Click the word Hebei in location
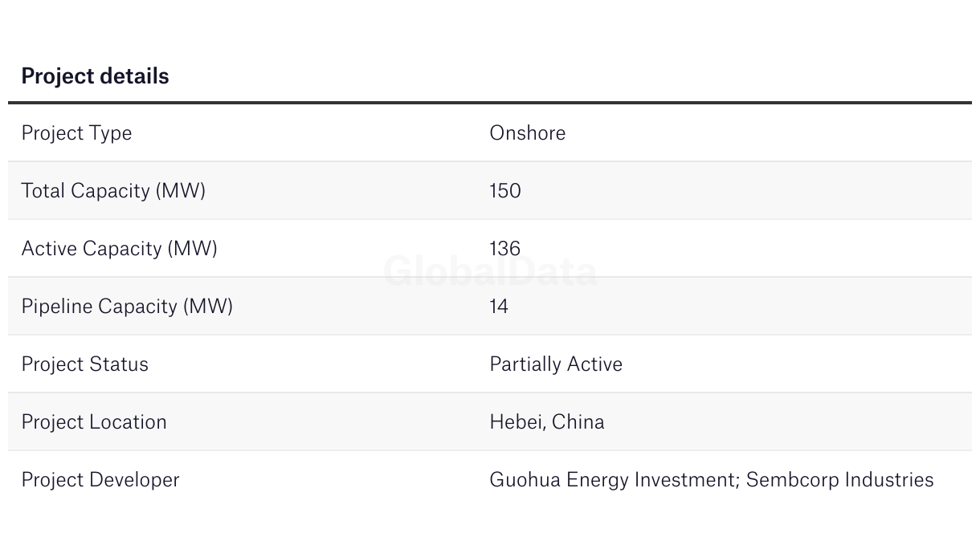The height and width of the screenshot is (541, 980). (517, 422)
